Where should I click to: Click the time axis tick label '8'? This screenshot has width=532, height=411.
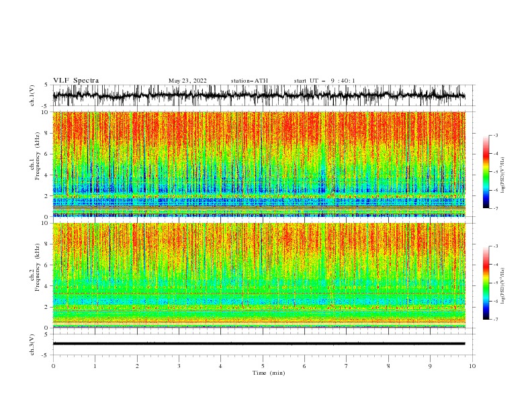pyautogui.click(x=388, y=366)
